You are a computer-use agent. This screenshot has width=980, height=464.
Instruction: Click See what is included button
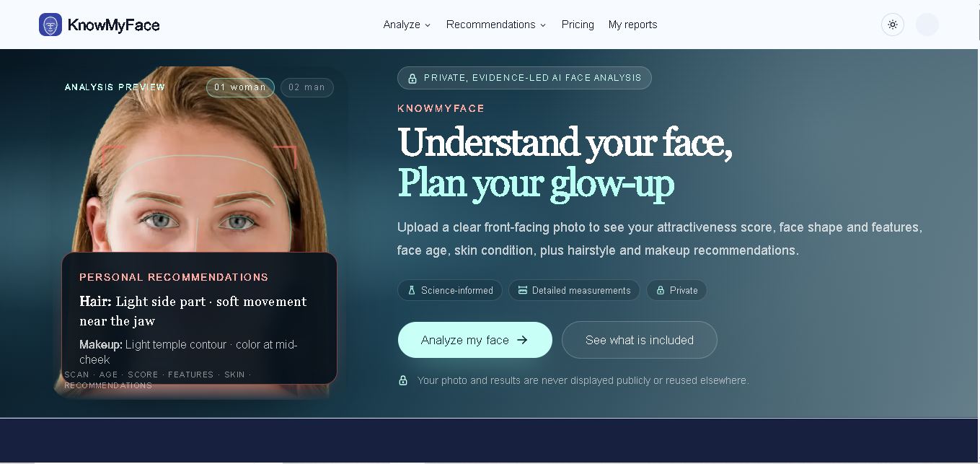[640, 340]
